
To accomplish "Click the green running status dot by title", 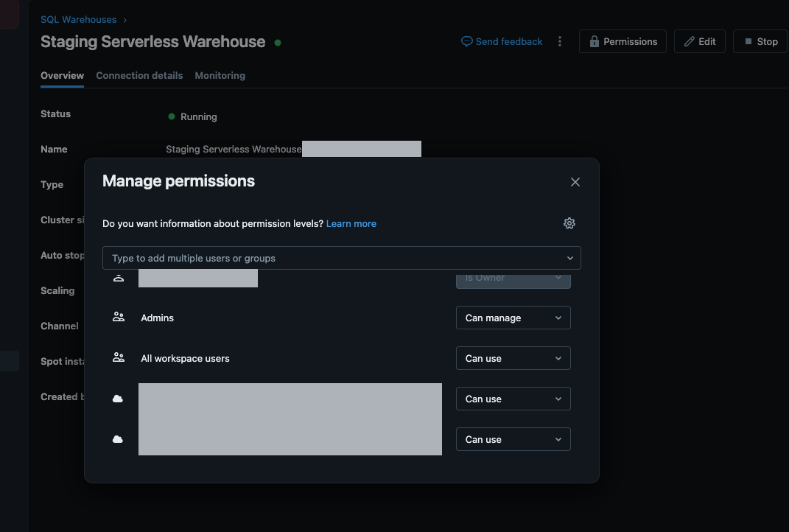I will click(278, 43).
